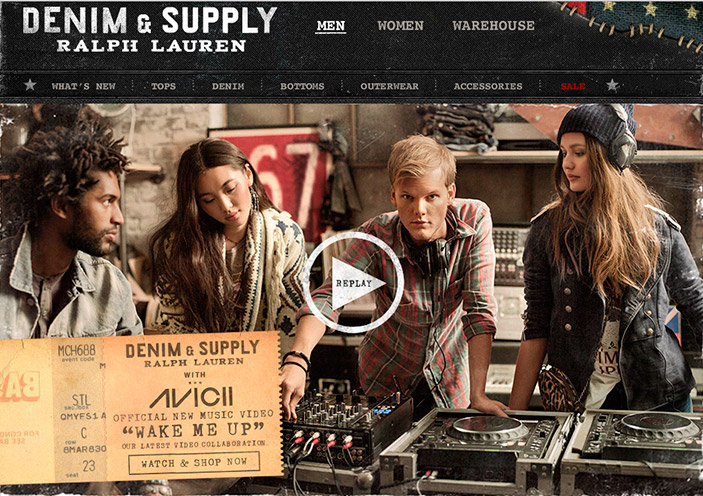Screen dimensions: 703x496
Task: Open the Accessories category
Action: (x=488, y=86)
